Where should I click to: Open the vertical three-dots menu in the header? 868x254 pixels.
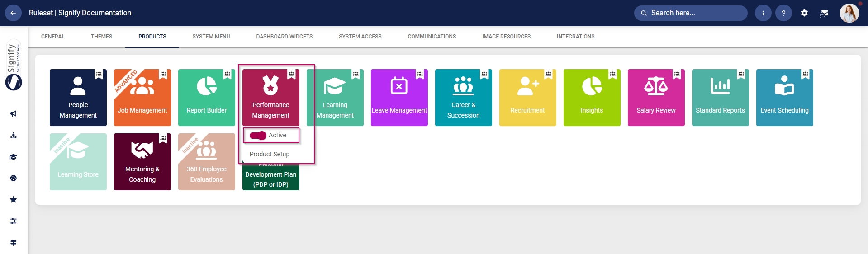click(763, 13)
